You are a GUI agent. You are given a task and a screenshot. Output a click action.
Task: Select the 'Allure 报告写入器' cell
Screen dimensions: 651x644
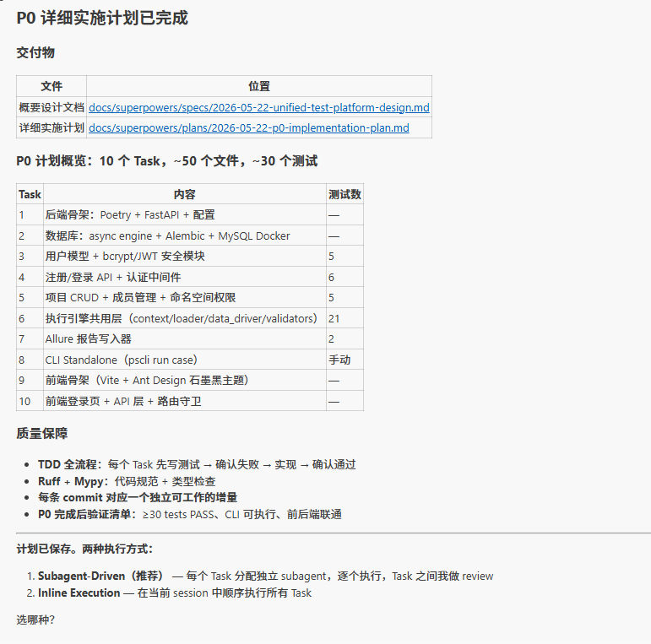coord(185,339)
